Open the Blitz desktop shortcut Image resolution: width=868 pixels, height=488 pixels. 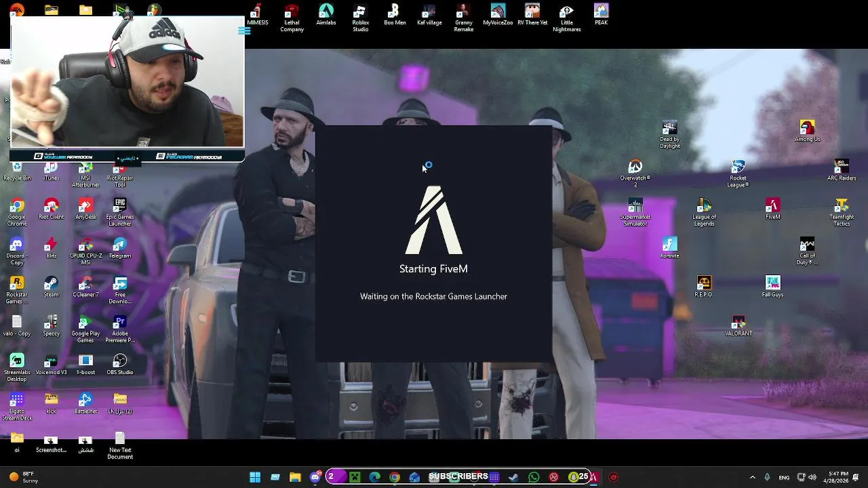pyautogui.click(x=51, y=248)
